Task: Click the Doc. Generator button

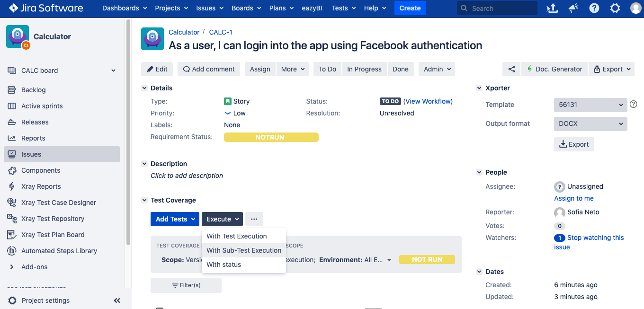Action: [555, 69]
